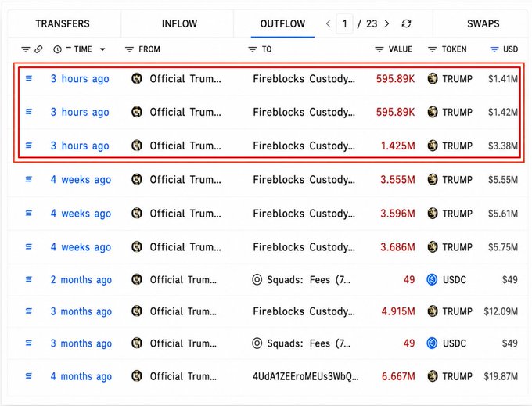
Task: Open details icon for 595.89K $1.41M row
Action: tap(29, 78)
